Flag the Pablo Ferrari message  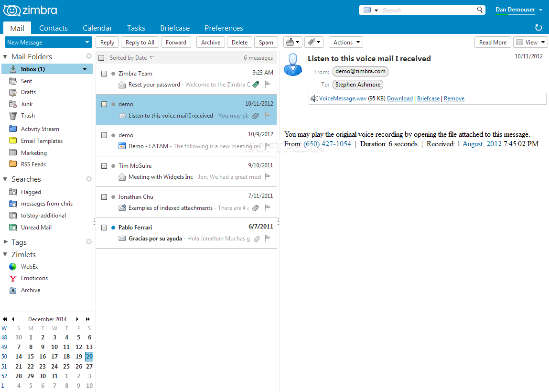(x=268, y=238)
